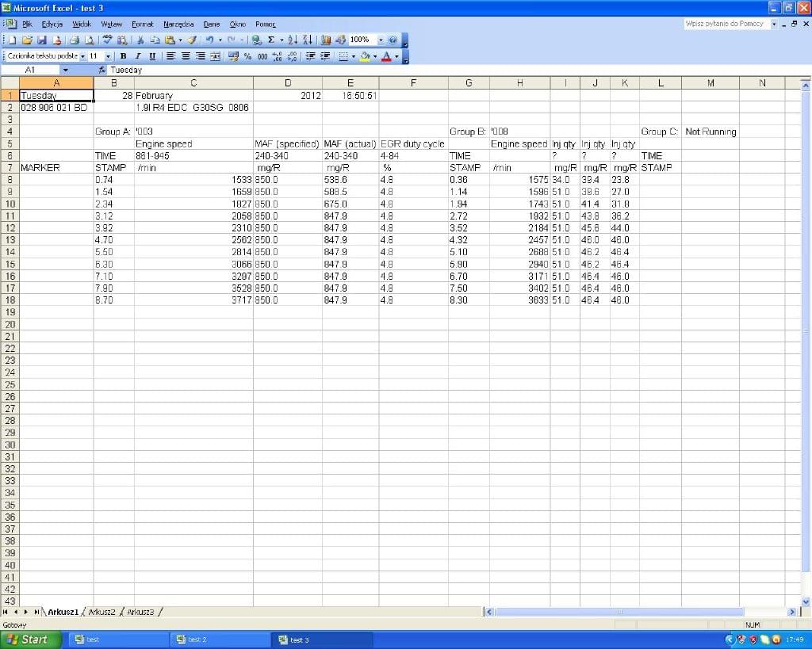Open the zoom percentage dropdown
This screenshot has width=812, height=649.
(x=381, y=40)
